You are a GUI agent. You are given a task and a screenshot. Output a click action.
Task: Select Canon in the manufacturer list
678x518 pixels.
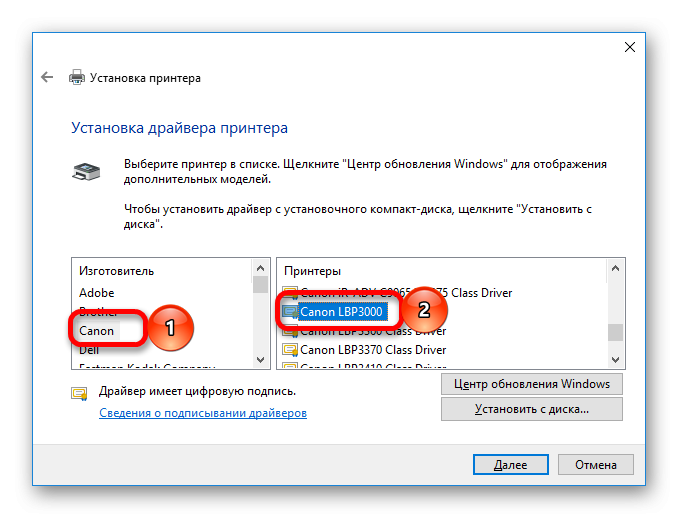tap(97, 330)
